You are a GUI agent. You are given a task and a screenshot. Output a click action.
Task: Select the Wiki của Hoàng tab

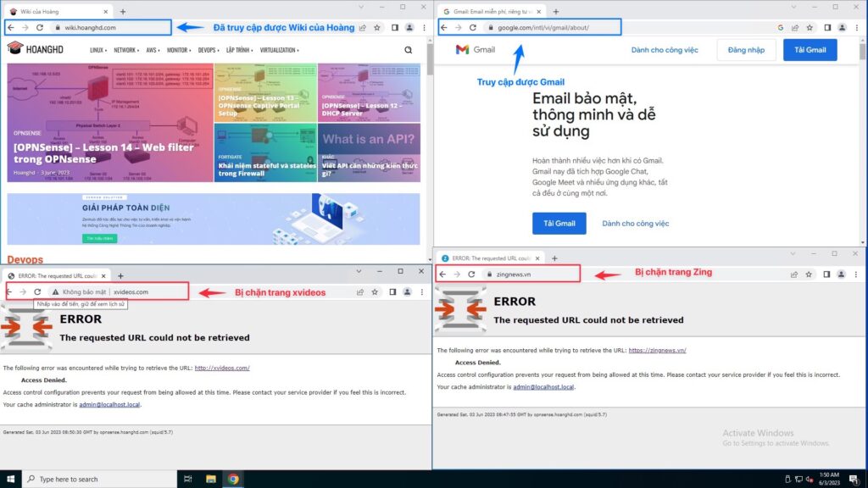[58, 11]
